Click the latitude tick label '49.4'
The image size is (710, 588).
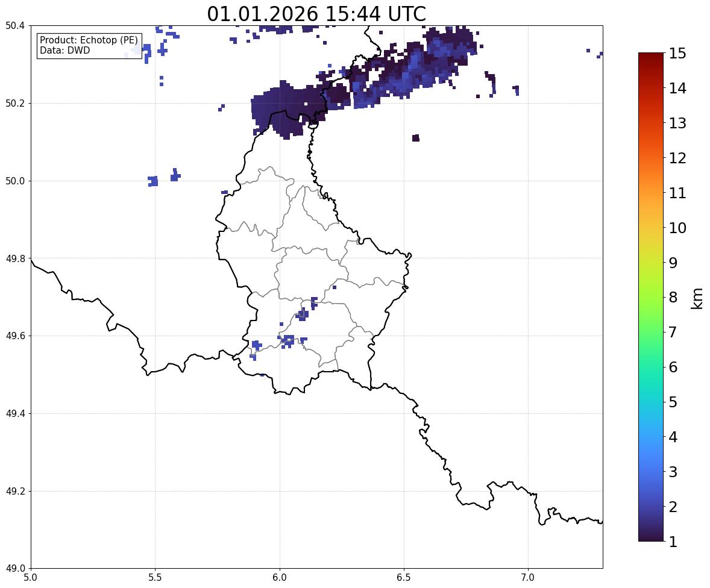click(15, 414)
